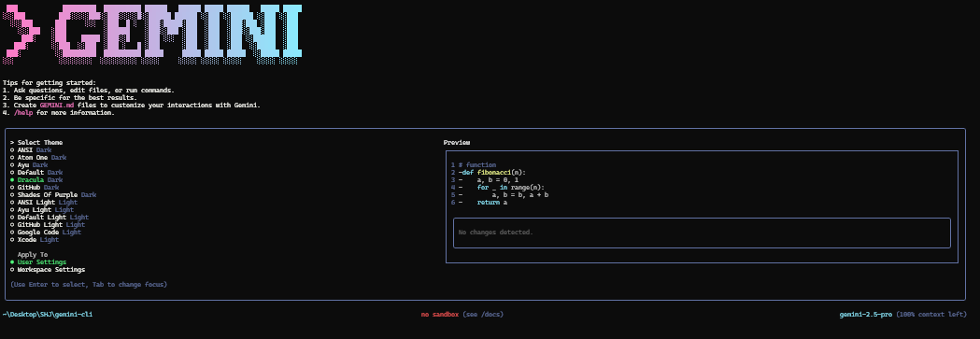Click the red 'no sandbox' status

point(440,314)
